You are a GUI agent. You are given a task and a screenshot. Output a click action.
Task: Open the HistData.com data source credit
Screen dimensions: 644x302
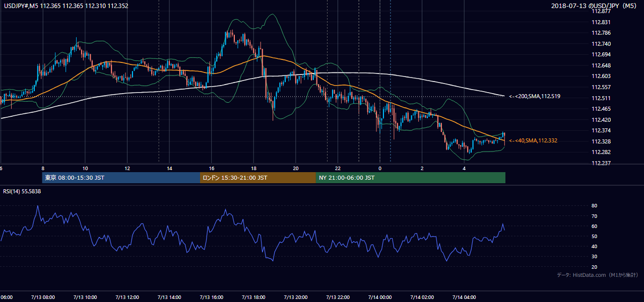(598, 275)
